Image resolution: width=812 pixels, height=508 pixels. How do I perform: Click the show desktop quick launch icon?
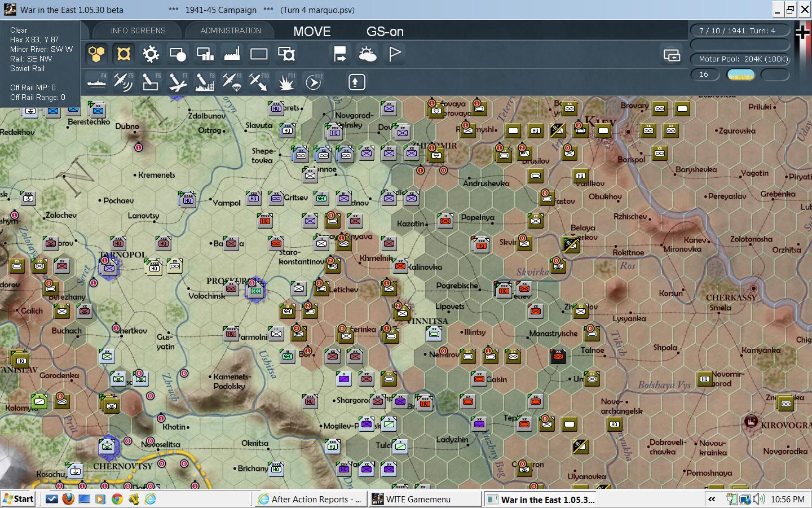click(x=85, y=499)
